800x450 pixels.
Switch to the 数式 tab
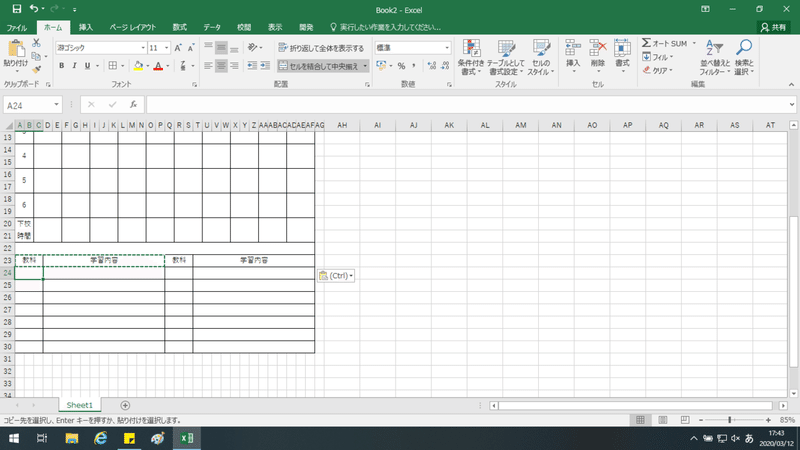point(180,28)
